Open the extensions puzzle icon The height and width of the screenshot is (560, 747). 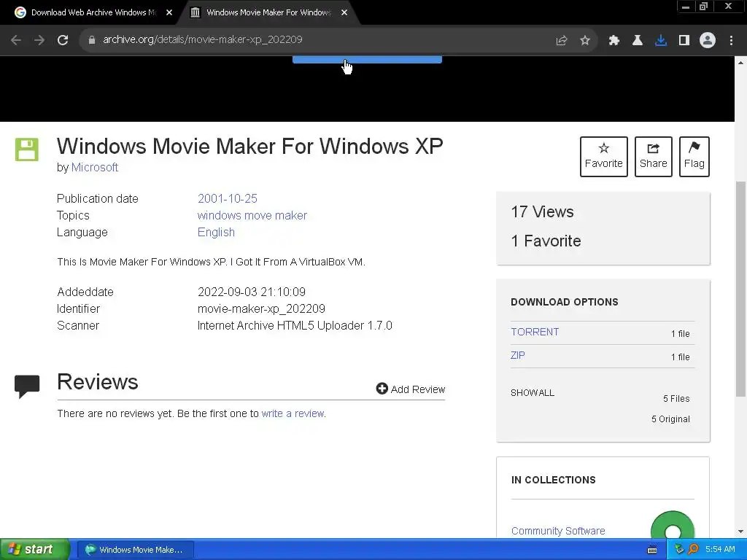coord(614,41)
